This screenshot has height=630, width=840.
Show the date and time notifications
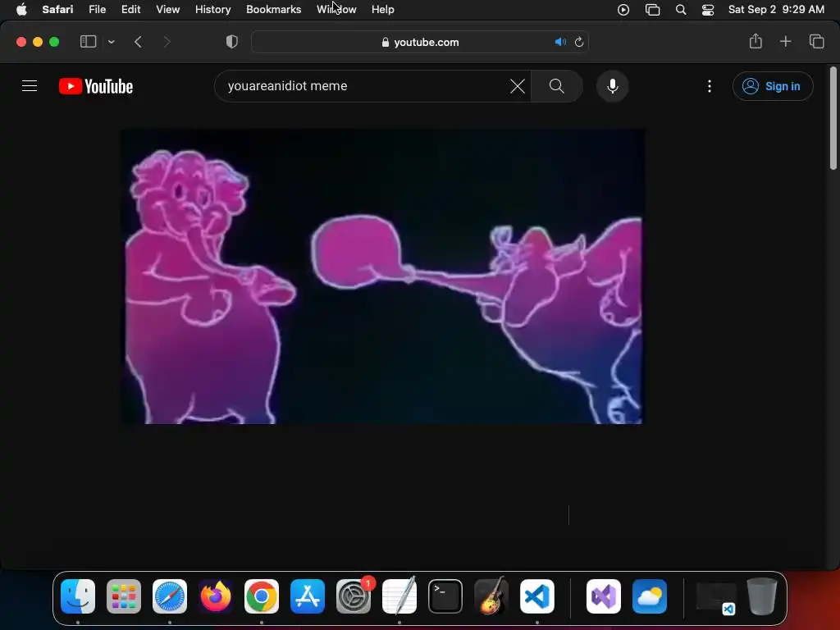coord(776,10)
